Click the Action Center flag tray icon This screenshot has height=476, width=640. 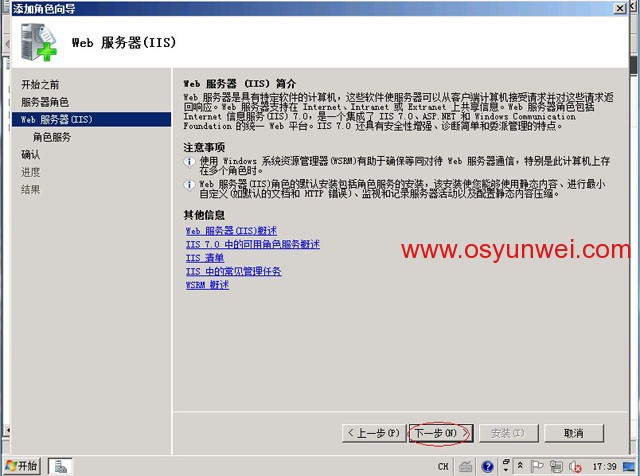pyautogui.click(x=537, y=466)
